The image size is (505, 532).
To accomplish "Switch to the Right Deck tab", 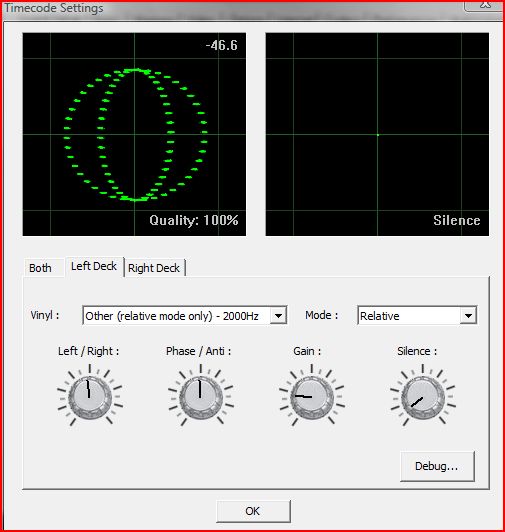I will pos(154,268).
